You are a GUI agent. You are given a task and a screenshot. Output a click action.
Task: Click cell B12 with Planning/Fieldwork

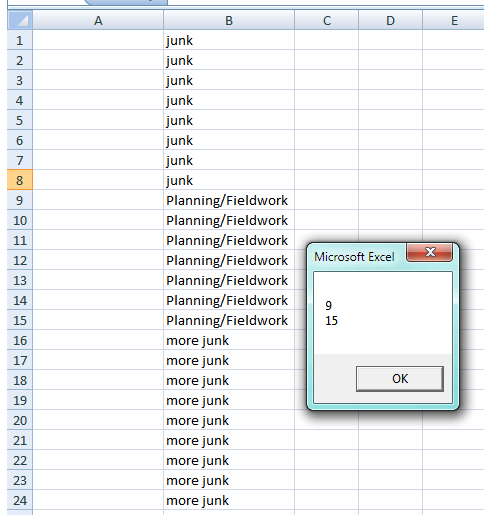pos(229,260)
